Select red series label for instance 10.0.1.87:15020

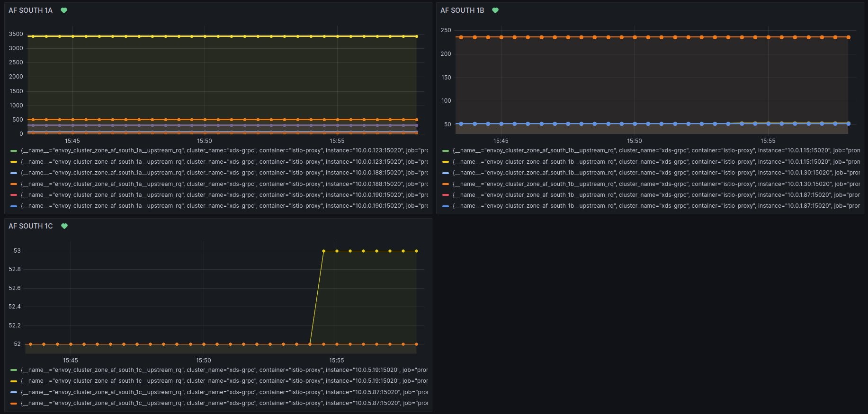coord(656,195)
